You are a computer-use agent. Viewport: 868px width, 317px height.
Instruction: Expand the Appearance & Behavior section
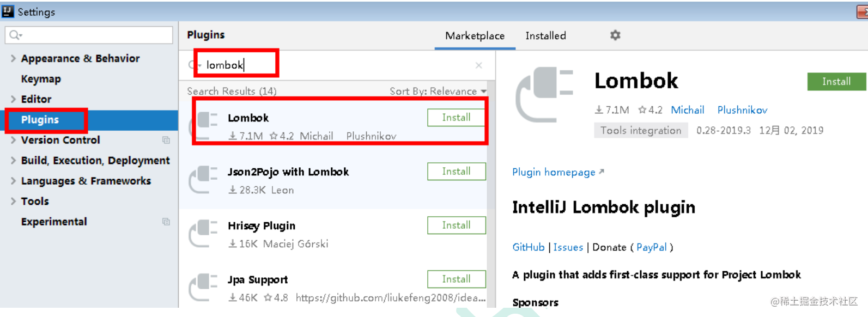click(x=13, y=58)
